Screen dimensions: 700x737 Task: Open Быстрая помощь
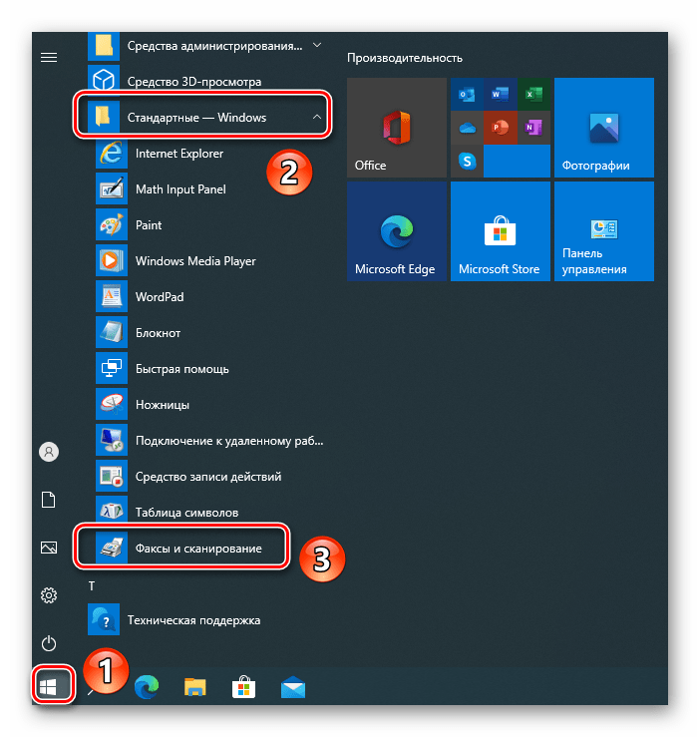[x=209, y=369]
